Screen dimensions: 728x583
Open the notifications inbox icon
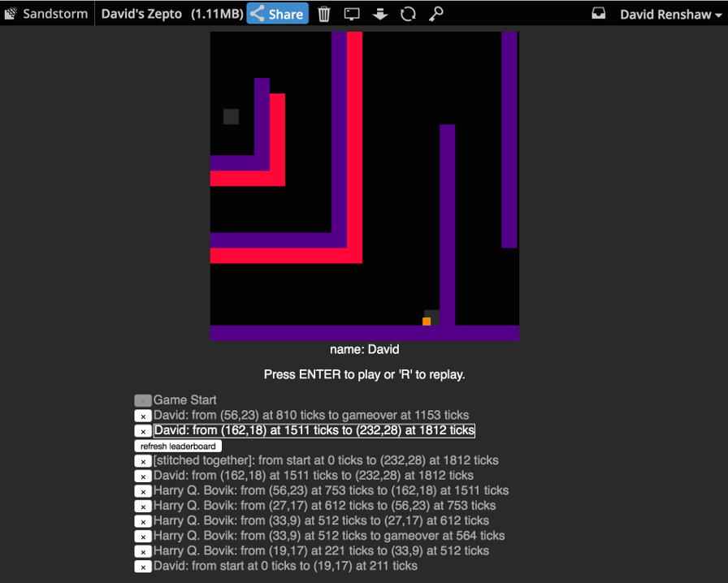(599, 14)
